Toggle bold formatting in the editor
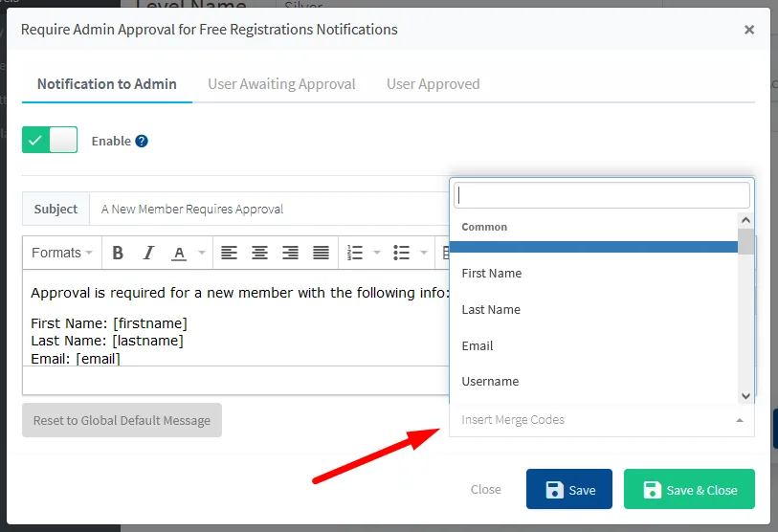Screen dimensions: 778x532 coord(119,254)
